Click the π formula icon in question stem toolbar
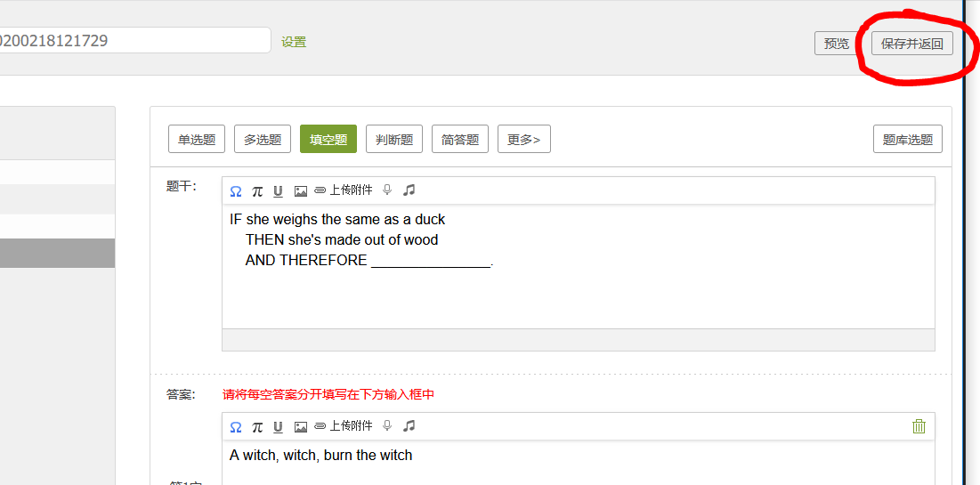Image resolution: width=980 pixels, height=485 pixels. [257, 191]
